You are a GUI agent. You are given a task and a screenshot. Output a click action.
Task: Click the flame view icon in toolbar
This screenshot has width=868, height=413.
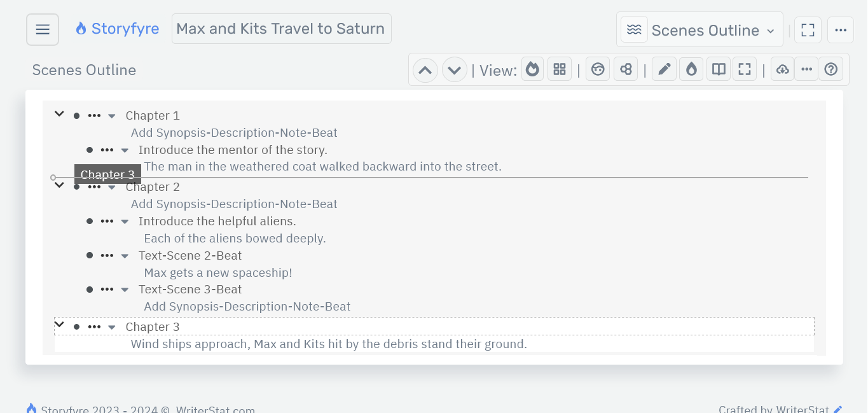click(x=533, y=69)
